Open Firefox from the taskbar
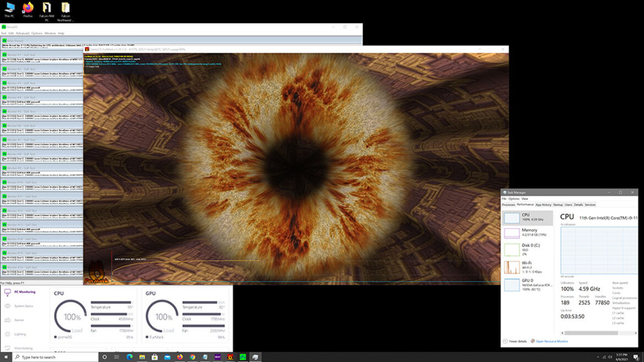644x362 pixels. 180,357
